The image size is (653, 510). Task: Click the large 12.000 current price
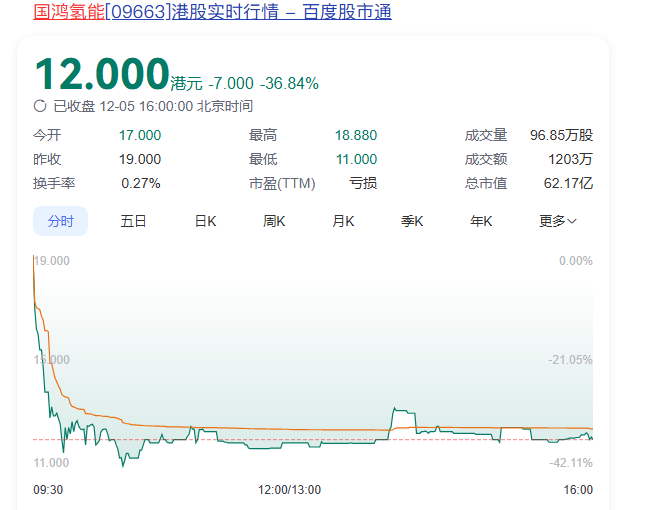[102, 75]
